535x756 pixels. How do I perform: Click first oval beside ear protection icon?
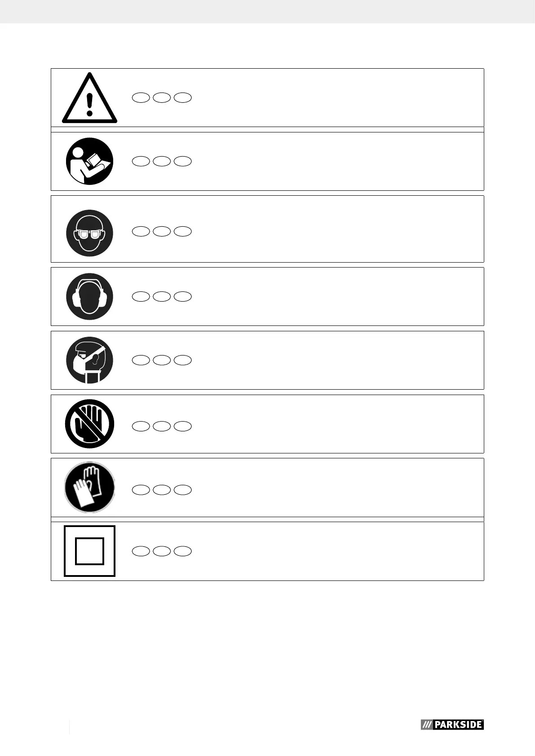point(141,296)
